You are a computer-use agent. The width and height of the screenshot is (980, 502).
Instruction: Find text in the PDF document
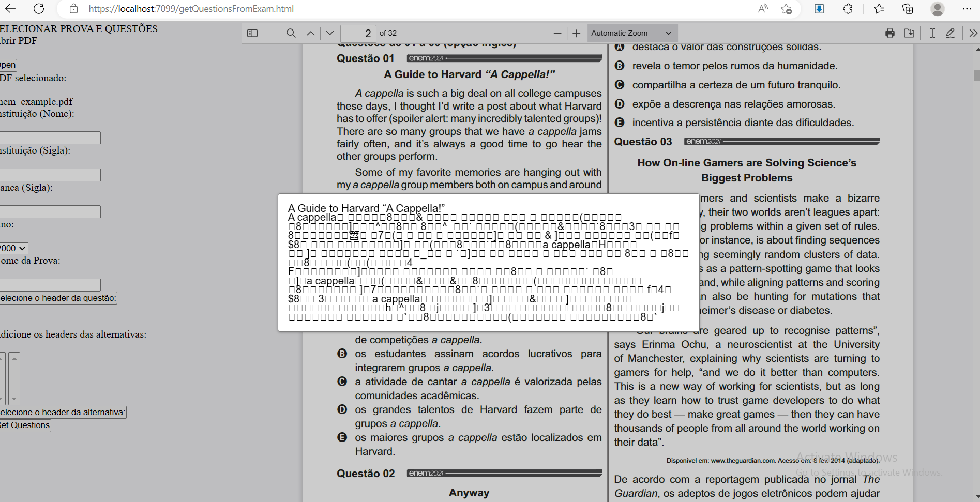[x=291, y=33]
